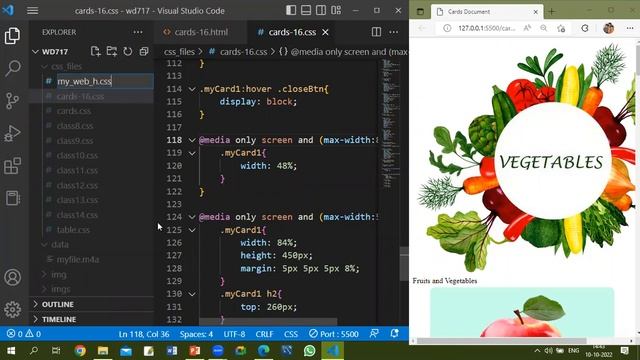
Task: Open Run and Debug view
Action: [x=12, y=133]
